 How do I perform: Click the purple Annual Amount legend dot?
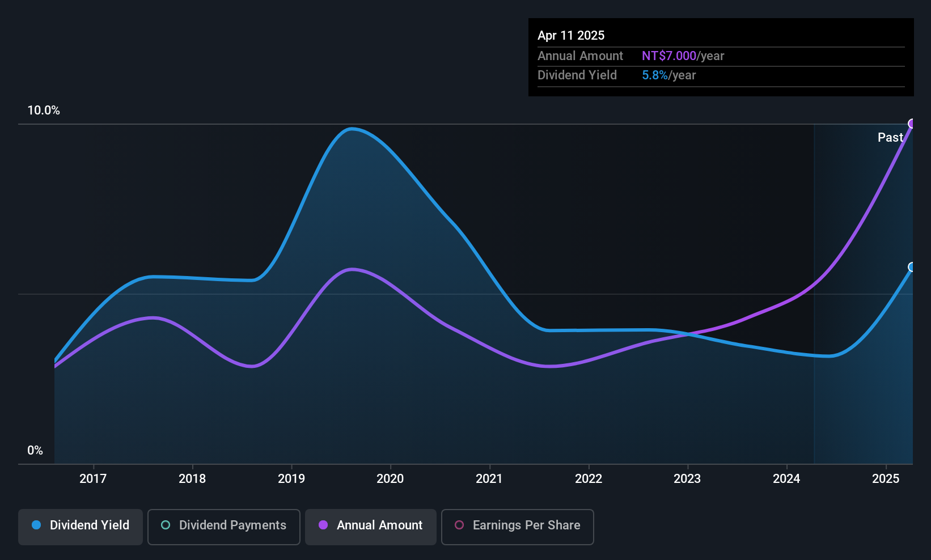tap(322, 525)
